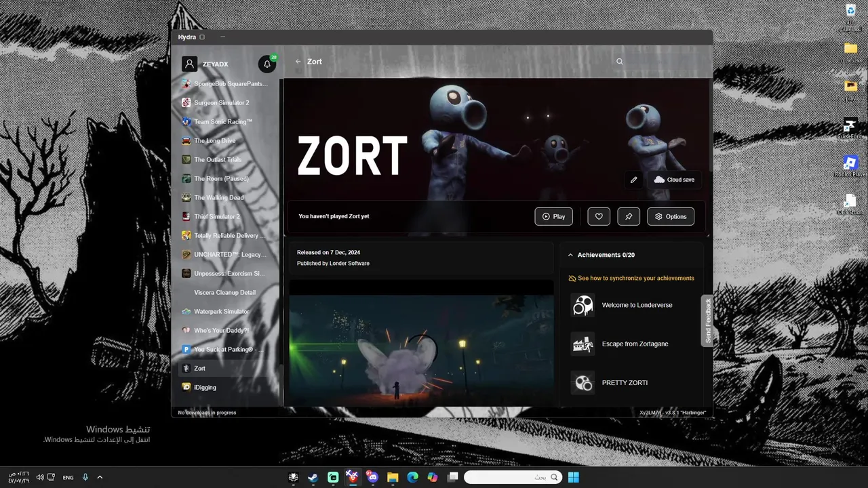Select Team Sonic Racing in sidebar
This screenshot has width=868, height=488.
pos(226,121)
